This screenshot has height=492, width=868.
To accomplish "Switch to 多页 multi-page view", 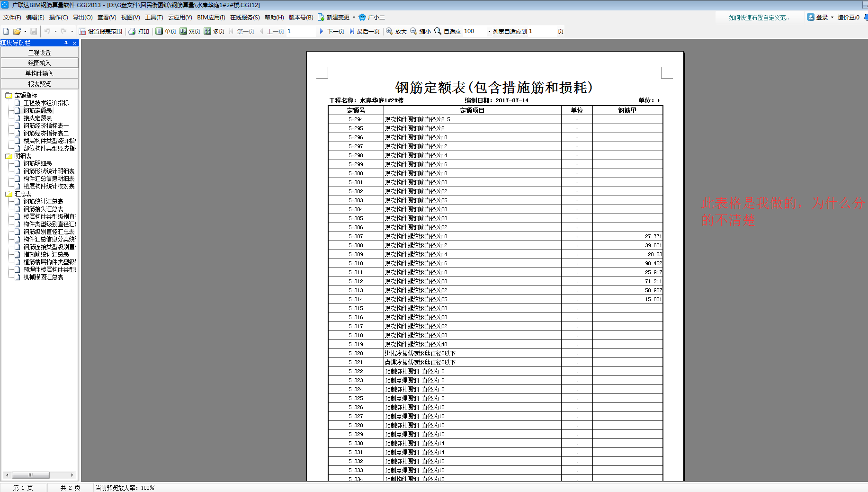I will point(214,31).
